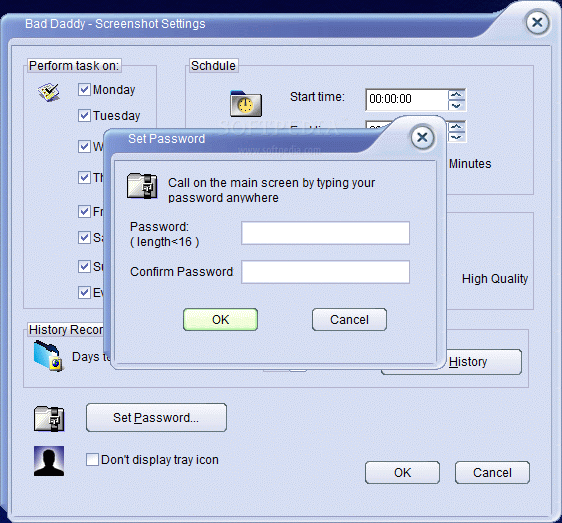
Task: Click the Password input field
Action: click(325, 233)
